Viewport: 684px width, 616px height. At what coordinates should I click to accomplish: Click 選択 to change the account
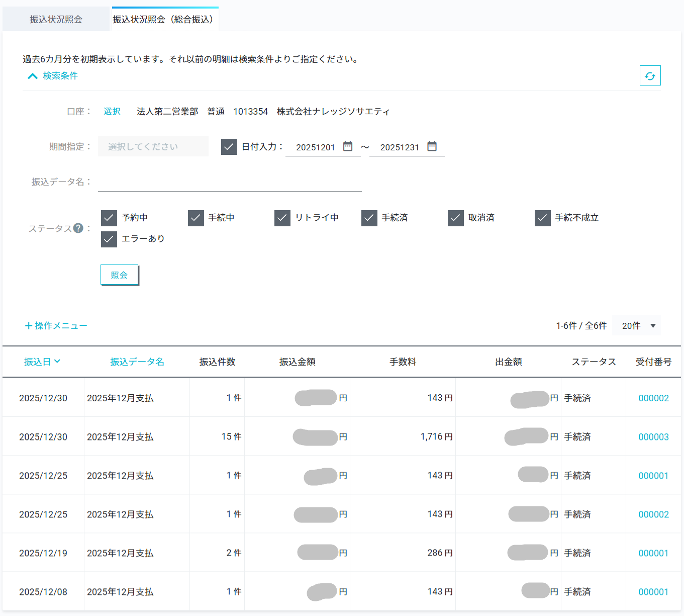tap(112, 111)
